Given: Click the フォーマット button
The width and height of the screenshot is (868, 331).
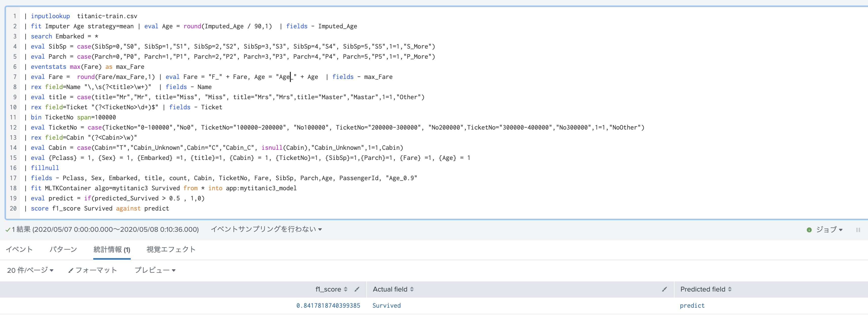Looking at the screenshot, I should [x=93, y=270].
